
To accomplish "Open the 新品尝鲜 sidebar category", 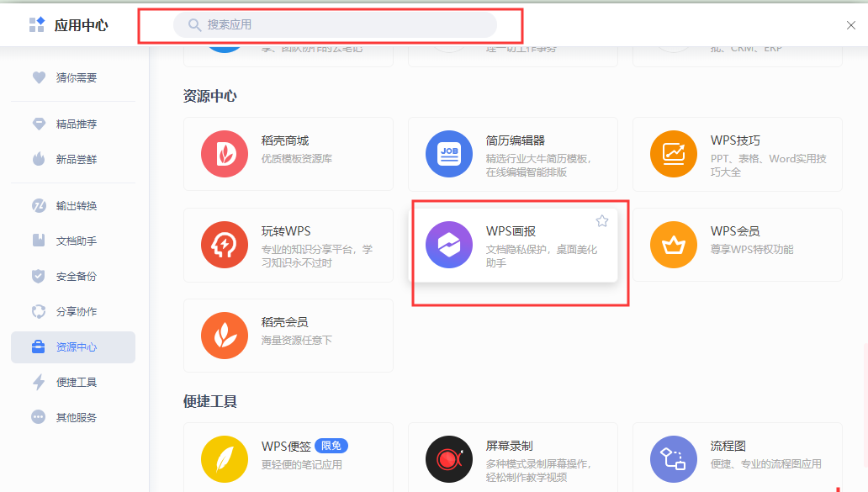I will 73,160.
